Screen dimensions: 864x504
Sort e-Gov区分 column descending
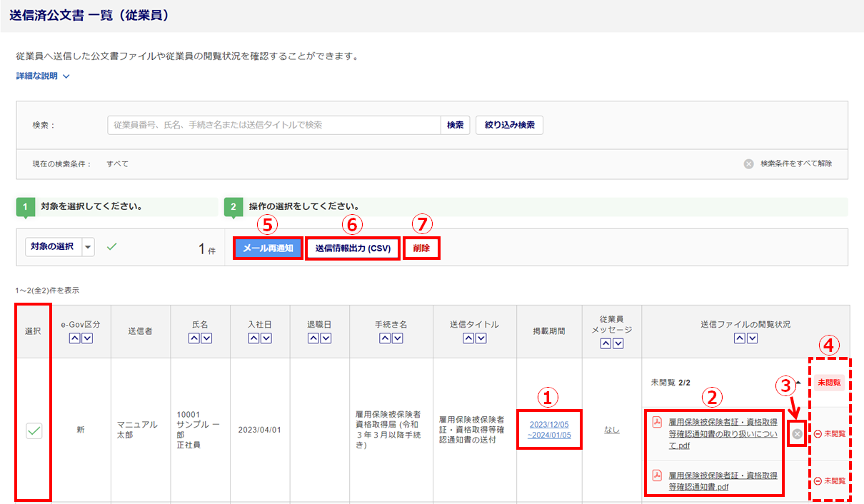click(87, 338)
